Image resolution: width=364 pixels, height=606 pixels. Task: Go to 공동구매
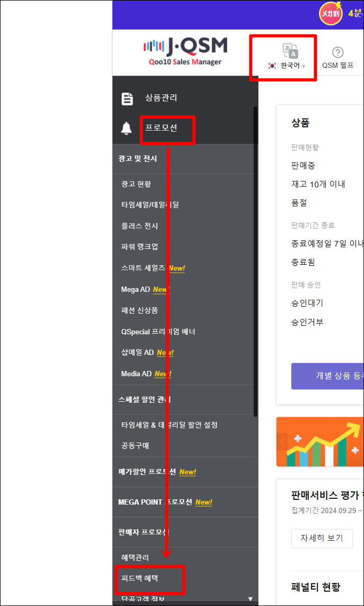[x=135, y=446]
